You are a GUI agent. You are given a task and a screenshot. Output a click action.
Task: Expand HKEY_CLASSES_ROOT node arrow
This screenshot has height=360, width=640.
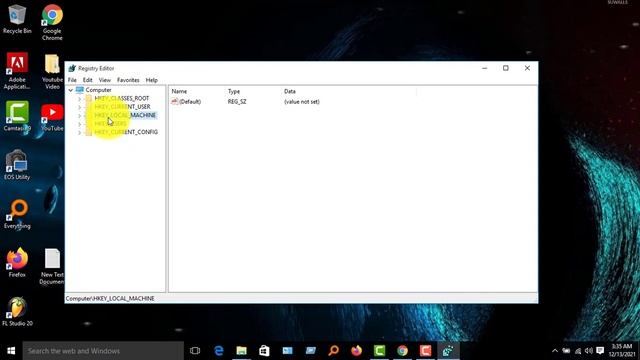79,98
